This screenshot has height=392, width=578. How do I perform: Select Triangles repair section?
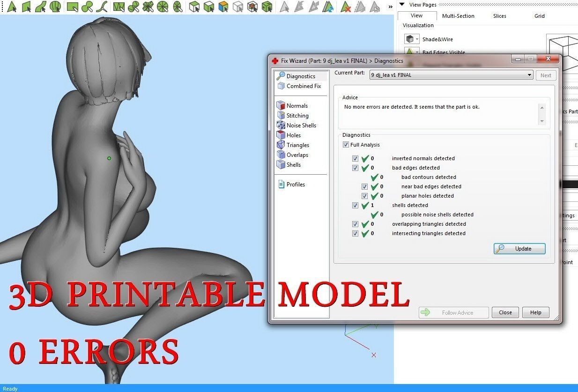pyautogui.click(x=293, y=145)
